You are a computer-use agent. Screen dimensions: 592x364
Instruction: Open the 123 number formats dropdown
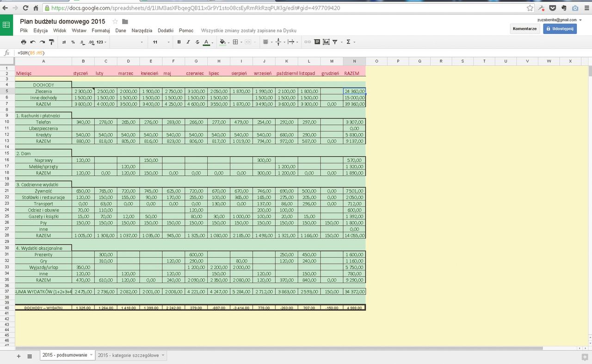[x=102, y=42]
